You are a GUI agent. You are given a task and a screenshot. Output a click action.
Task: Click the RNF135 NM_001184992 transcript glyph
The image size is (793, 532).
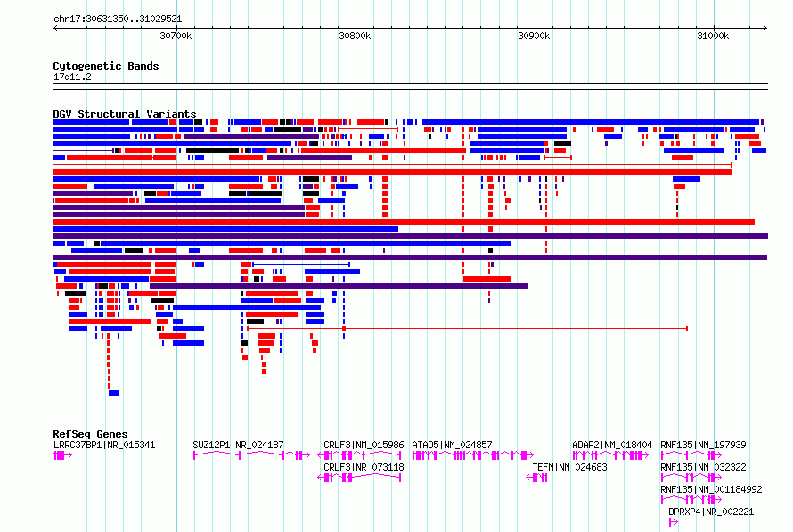691,500
